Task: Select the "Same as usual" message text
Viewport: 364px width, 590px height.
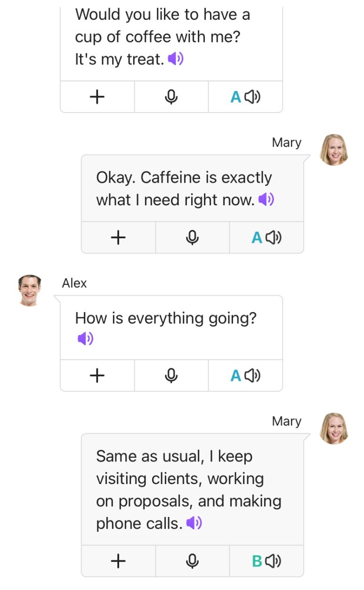Action: coord(188,490)
